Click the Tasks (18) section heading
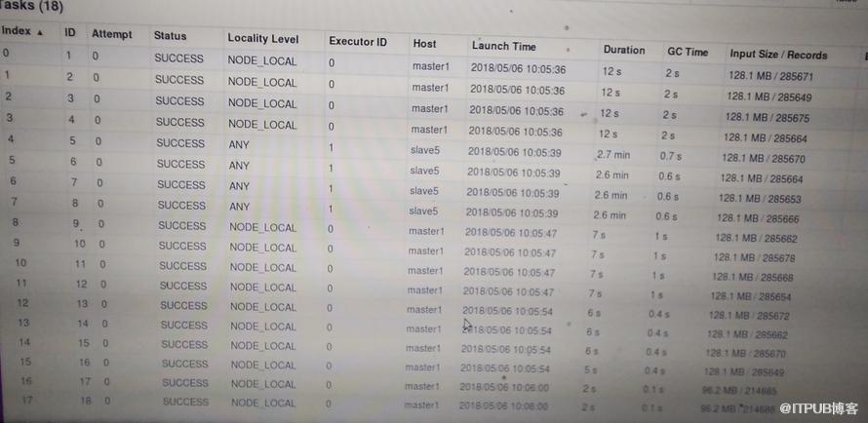 tap(31, 7)
